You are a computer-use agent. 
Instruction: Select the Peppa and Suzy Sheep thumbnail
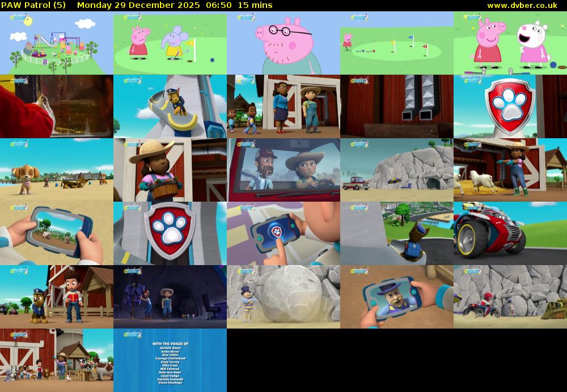(510, 44)
